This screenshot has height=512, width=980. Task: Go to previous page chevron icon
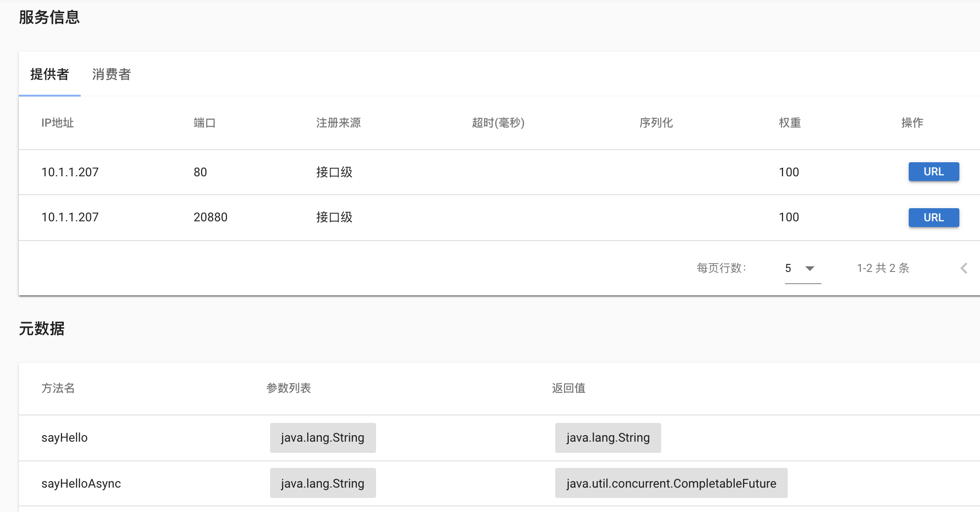coord(964,268)
